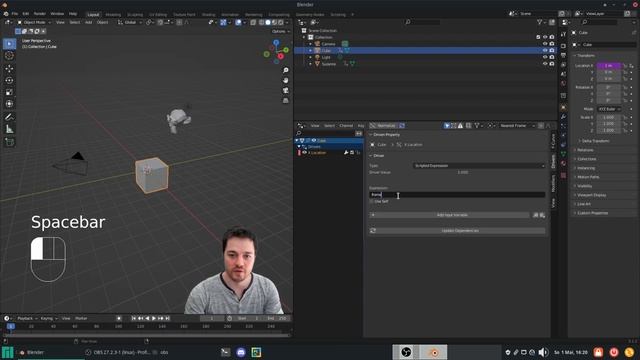Open the driver Type Scripted Expression dropdown
640x360 pixels.
coord(479,166)
